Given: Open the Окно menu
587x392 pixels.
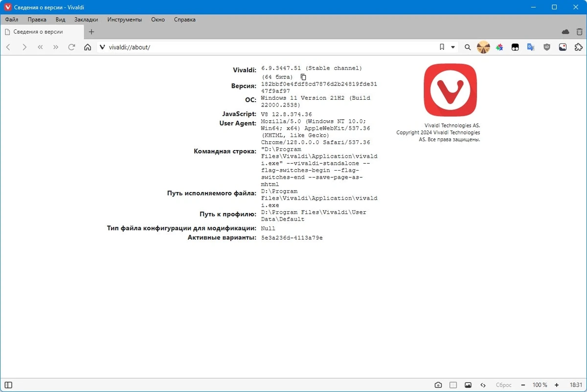Looking at the screenshot, I should 158,20.
